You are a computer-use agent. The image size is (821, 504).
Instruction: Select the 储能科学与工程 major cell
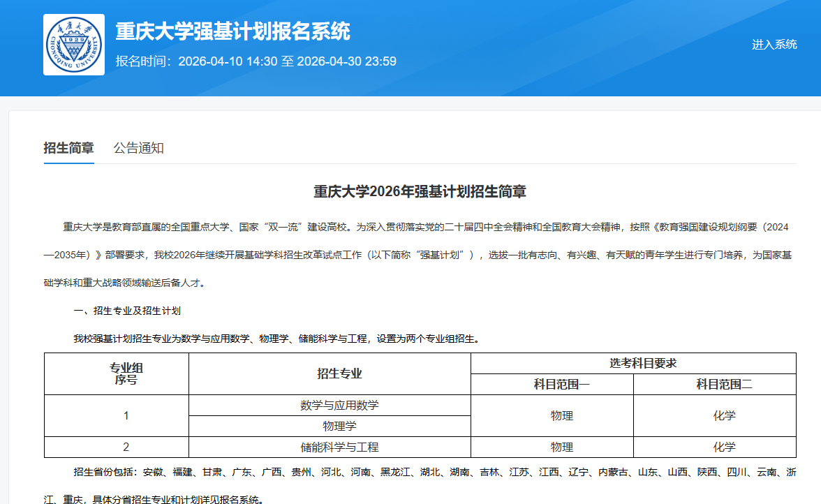339,447
